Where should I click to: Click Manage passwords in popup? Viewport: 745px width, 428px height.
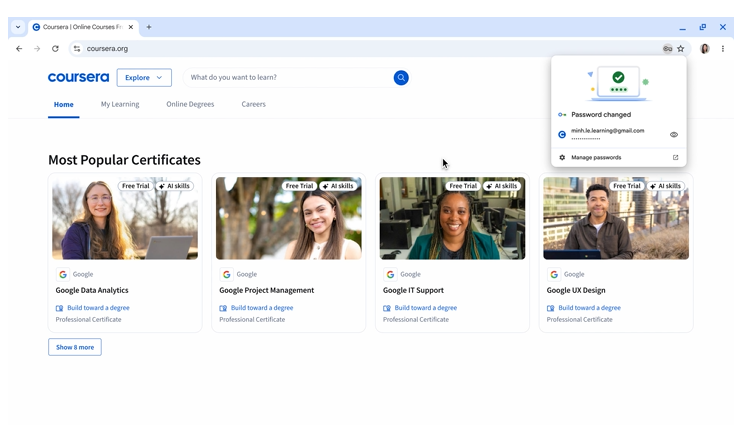click(x=596, y=157)
